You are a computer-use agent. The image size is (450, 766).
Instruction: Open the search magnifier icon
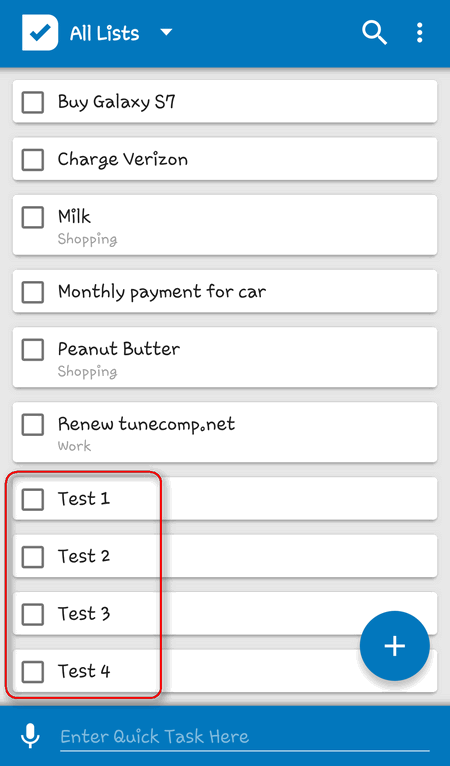click(374, 33)
